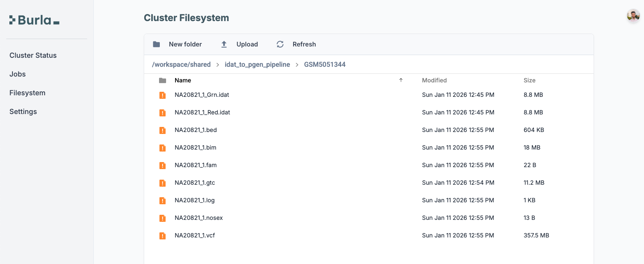Go up to idat_to_pgen_pipeline folder
Viewport: 644px width, 264px height.
coord(257,64)
